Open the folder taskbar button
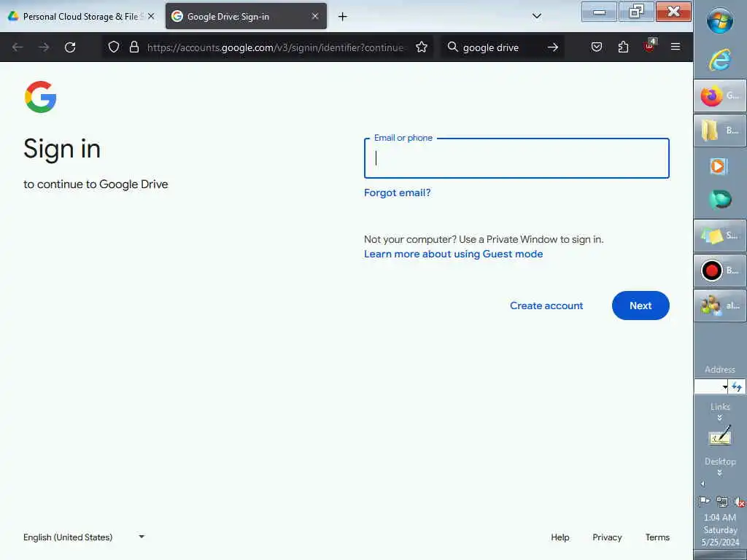Screen dimensions: 747x560 720,131
